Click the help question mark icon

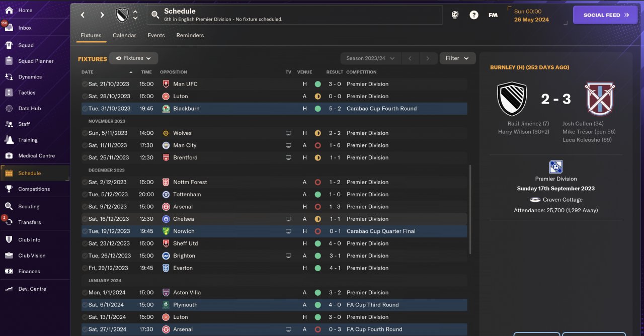point(474,15)
